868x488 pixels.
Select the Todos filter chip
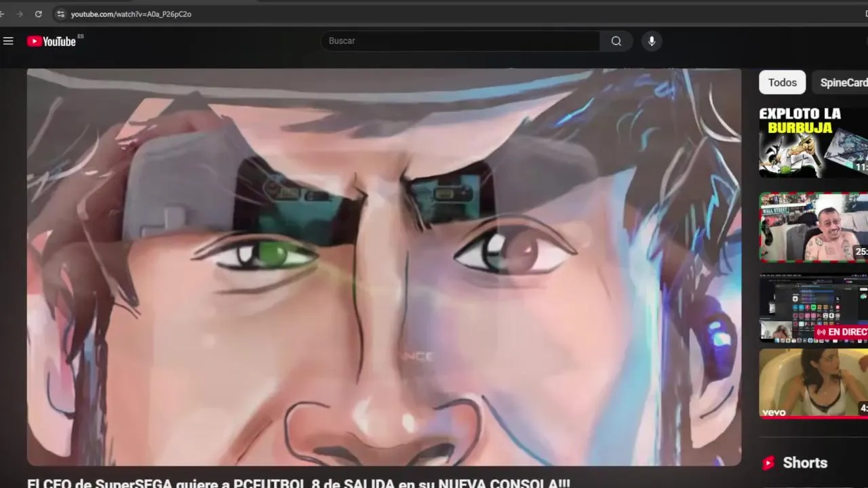click(x=782, y=82)
